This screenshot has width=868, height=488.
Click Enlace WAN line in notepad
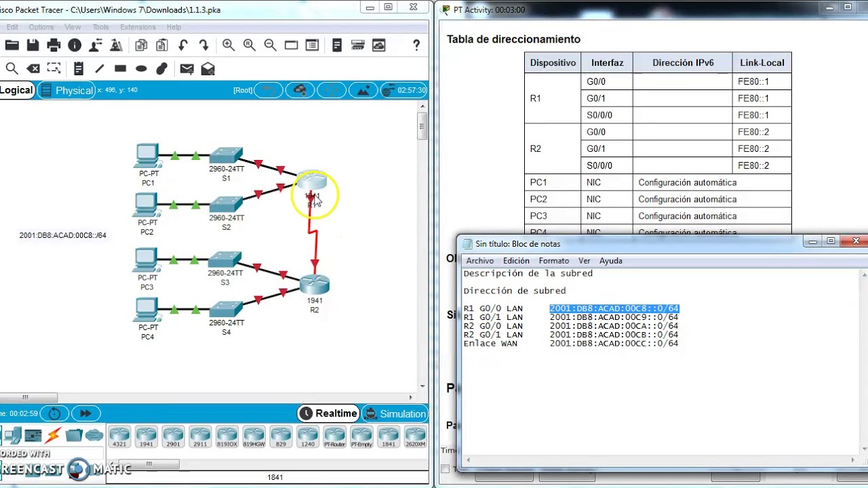(x=570, y=344)
